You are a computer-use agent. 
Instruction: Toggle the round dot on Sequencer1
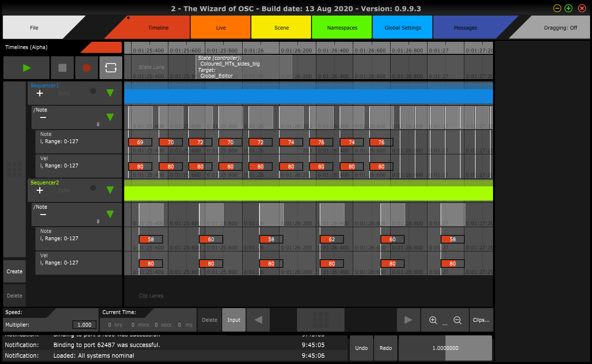click(x=93, y=91)
